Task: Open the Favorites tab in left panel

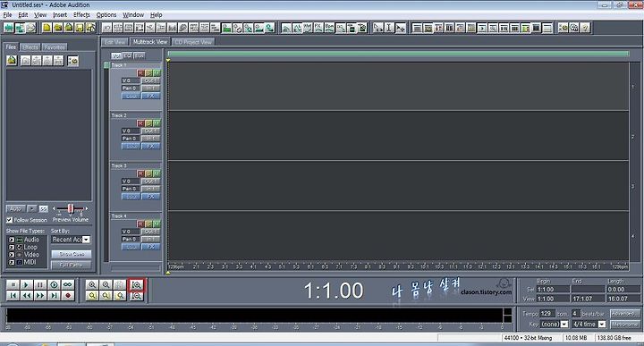Action: (x=55, y=47)
